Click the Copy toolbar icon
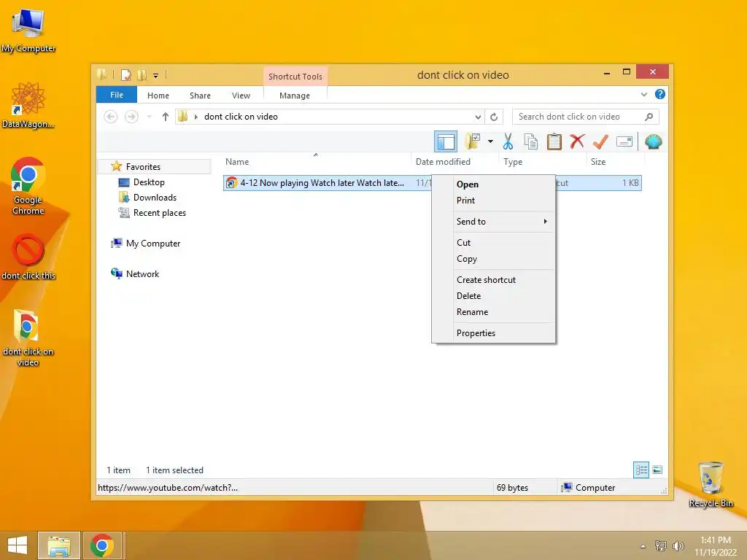This screenshot has height=560, width=747. [531, 141]
